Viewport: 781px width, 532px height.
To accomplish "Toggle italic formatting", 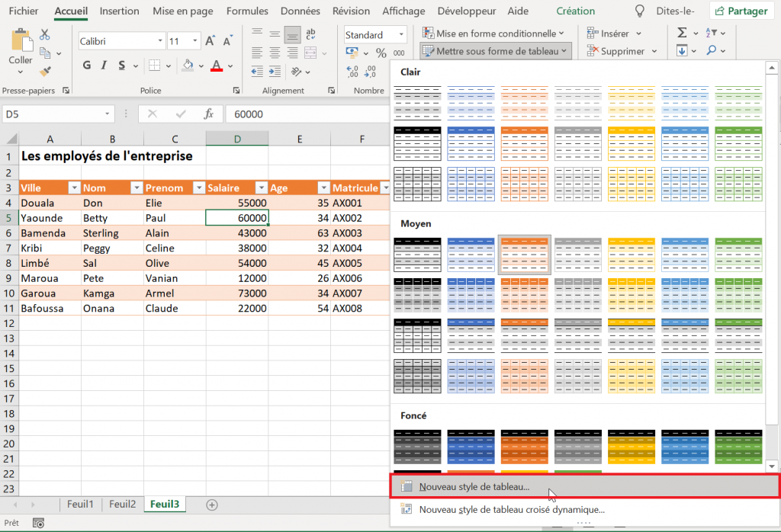I will [103, 66].
